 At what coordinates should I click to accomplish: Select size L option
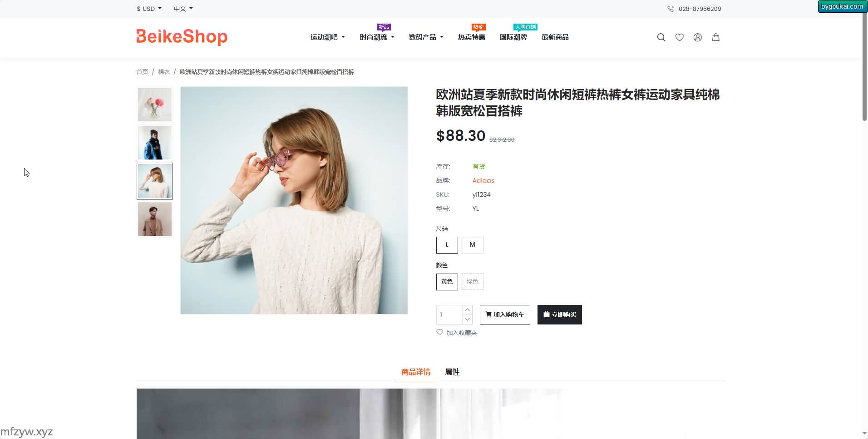click(x=447, y=245)
